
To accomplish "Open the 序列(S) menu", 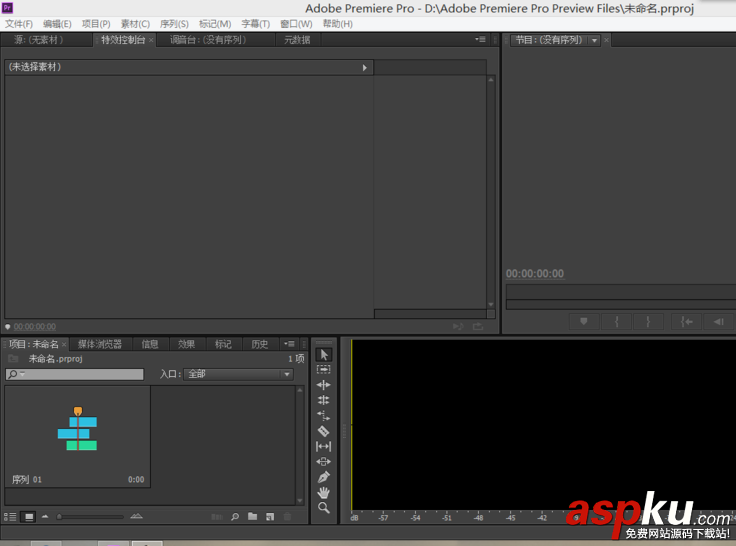I will click(174, 24).
